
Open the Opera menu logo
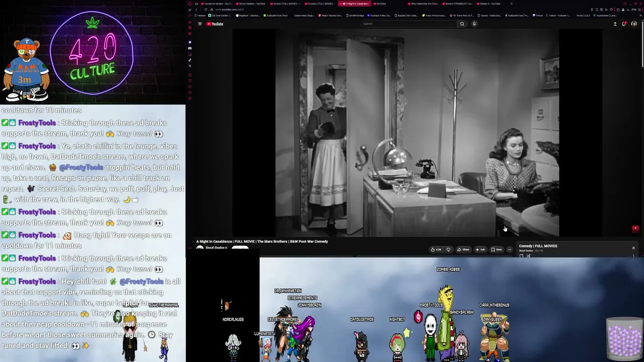(190, 4)
